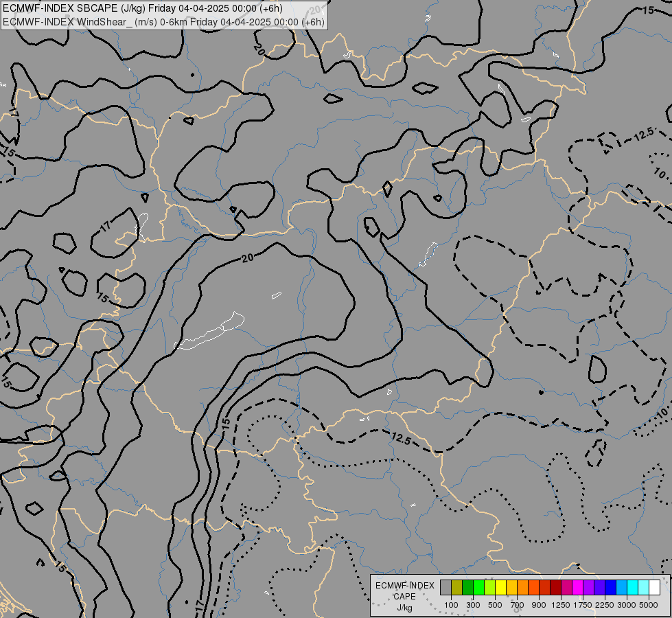The width and height of the screenshot is (672, 618).
Task: Click the magenta legend swatch
Action: point(577,587)
